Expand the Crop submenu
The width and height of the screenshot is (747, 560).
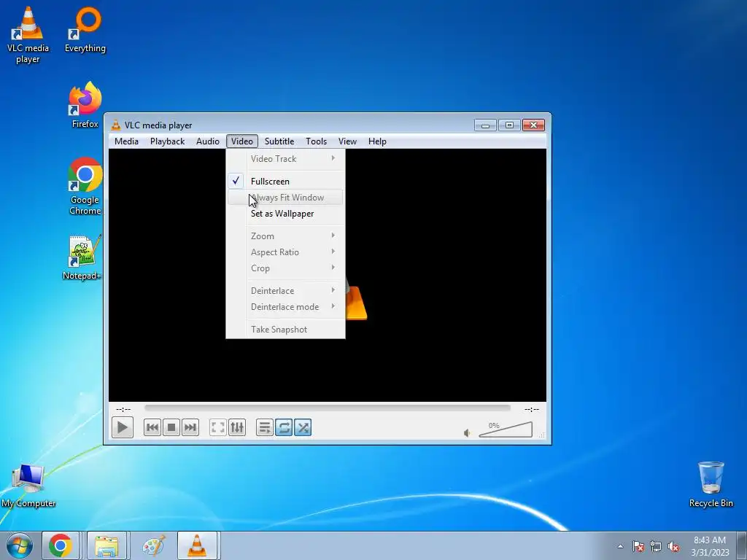285,268
